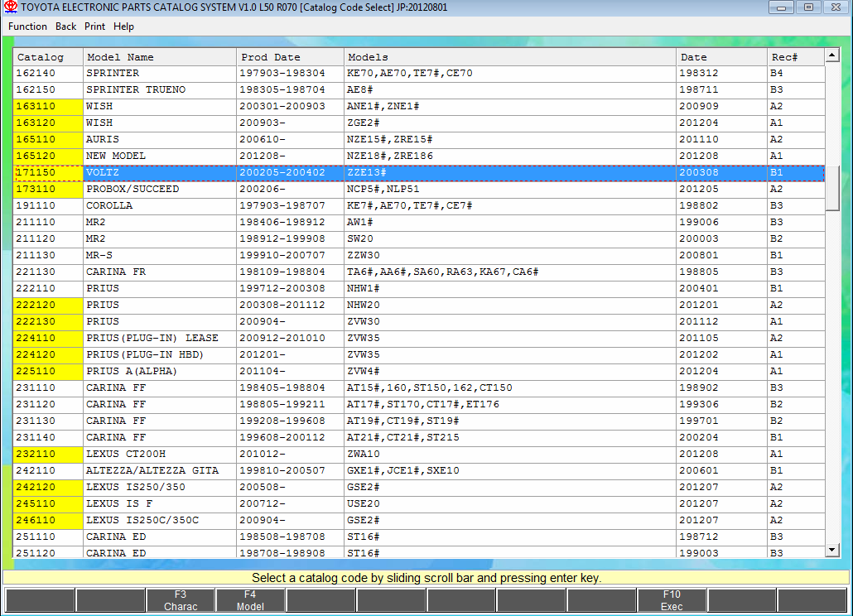The width and height of the screenshot is (853, 616).
Task: Select the LEXUS CT200H row
Action: (419, 454)
